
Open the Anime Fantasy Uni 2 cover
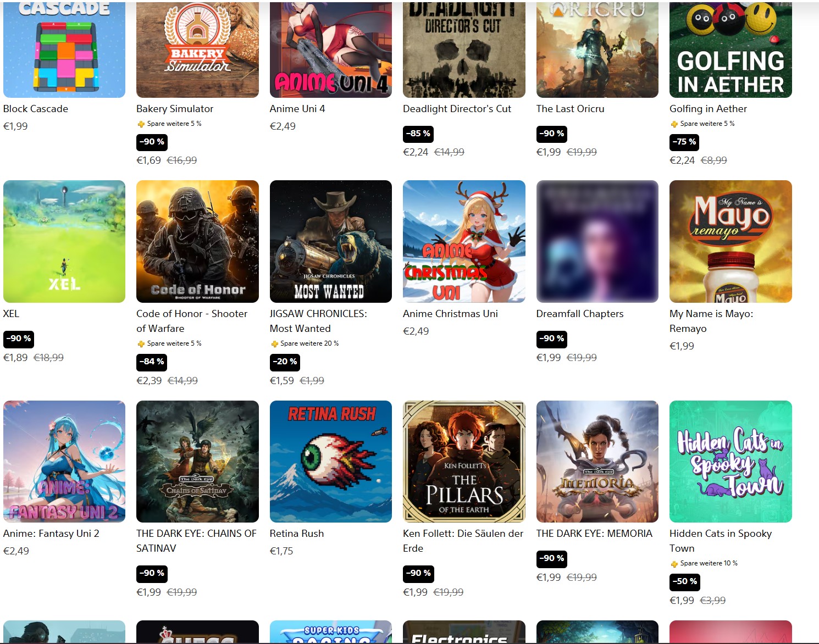(x=64, y=462)
